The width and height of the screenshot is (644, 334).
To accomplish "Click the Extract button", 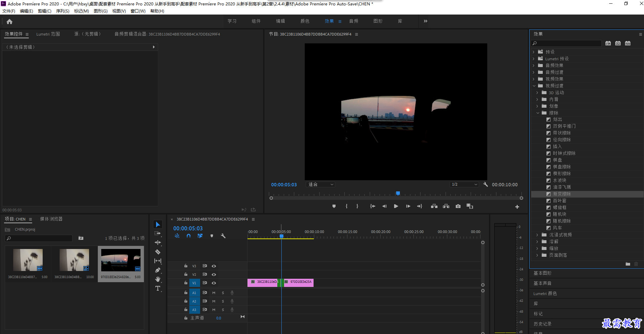I will tap(446, 206).
